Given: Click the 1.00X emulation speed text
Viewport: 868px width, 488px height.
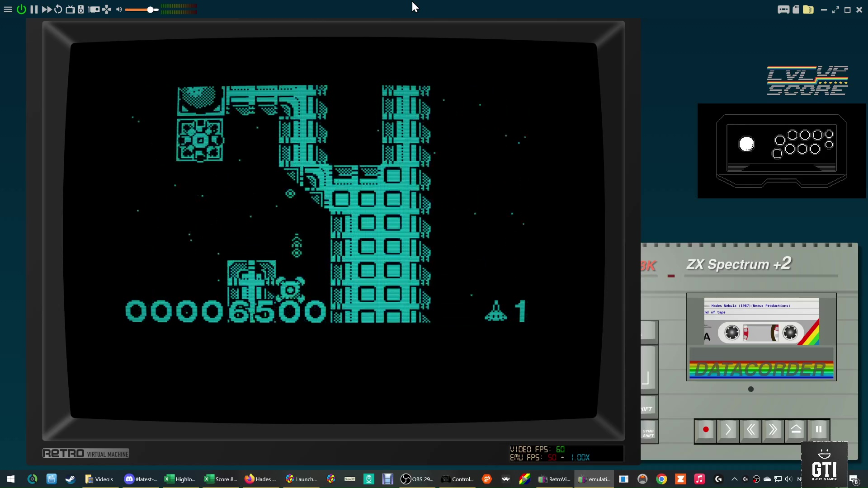Looking at the screenshot, I should pyautogui.click(x=580, y=457).
